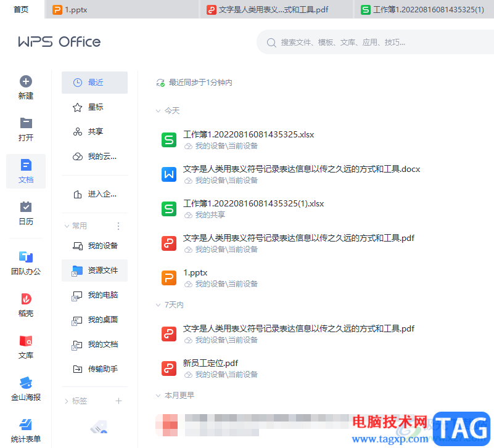The height and width of the screenshot is (448, 494).
Task: Add a new tag with plus
Action: click(118, 401)
